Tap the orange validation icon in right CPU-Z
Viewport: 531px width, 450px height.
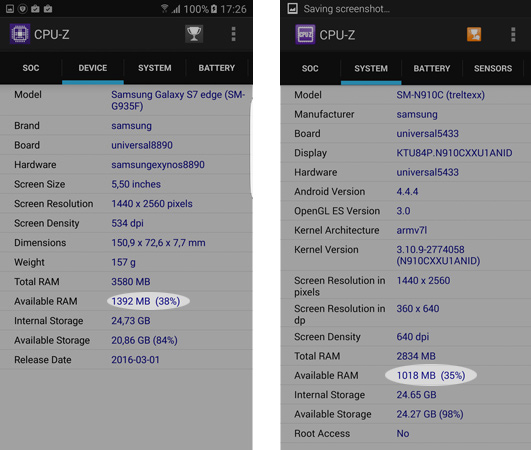(474, 34)
